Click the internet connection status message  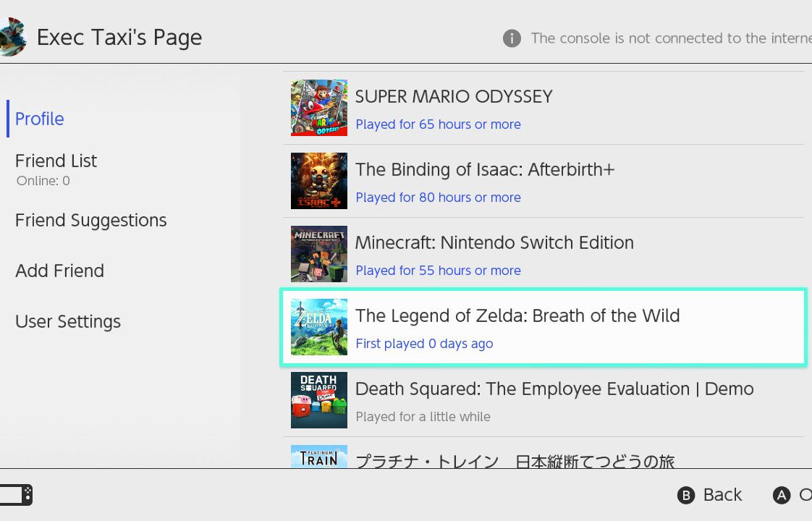(x=671, y=38)
